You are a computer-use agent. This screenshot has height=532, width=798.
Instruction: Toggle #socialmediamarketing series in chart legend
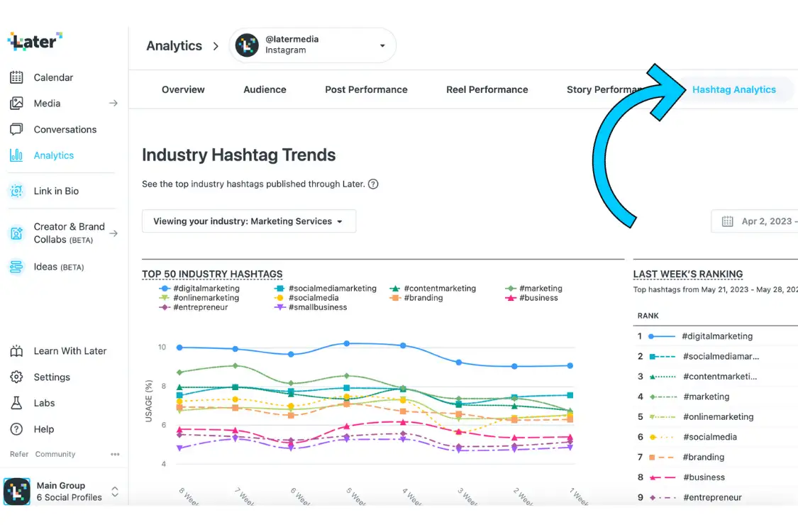pyautogui.click(x=326, y=288)
